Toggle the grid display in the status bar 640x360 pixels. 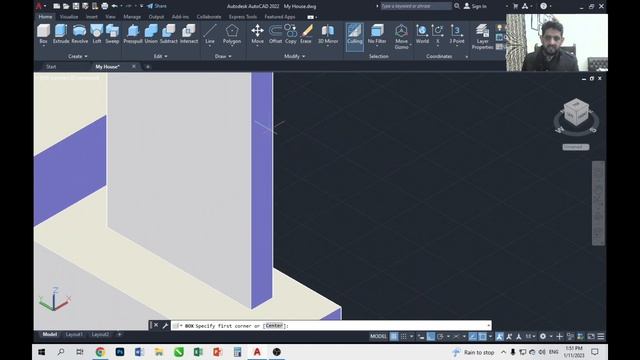click(394, 336)
